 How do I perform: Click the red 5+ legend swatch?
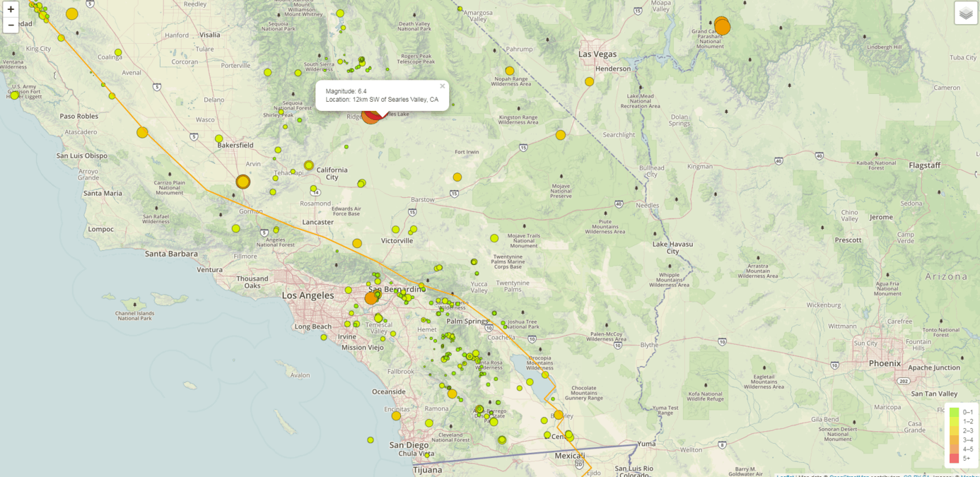(x=954, y=458)
